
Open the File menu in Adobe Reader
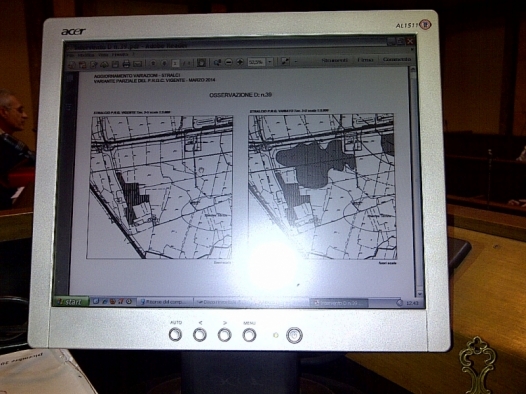pyautogui.click(x=70, y=54)
